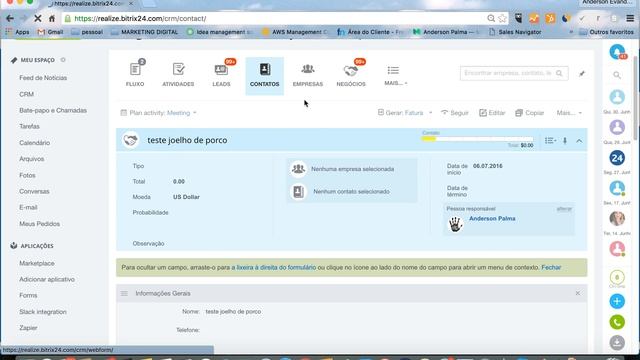Open Conversas in sidebar
Viewport: 640px width, 360px height.
[x=34, y=191]
